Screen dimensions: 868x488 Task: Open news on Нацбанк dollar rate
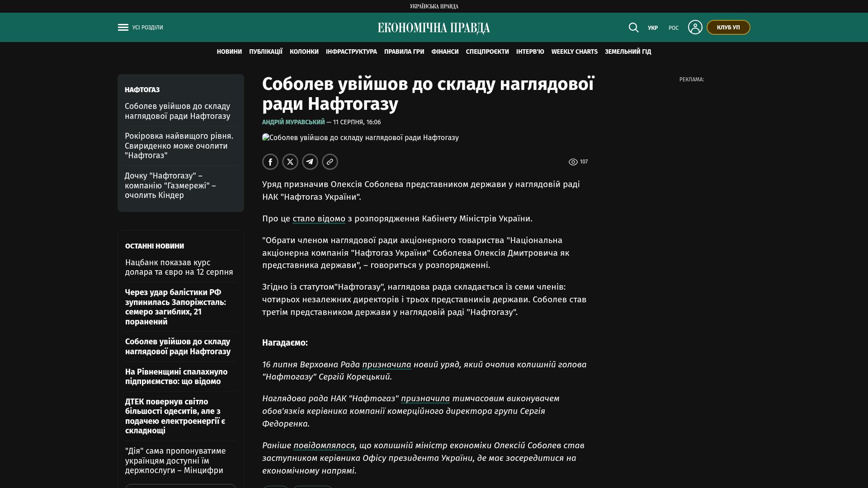pos(179,267)
